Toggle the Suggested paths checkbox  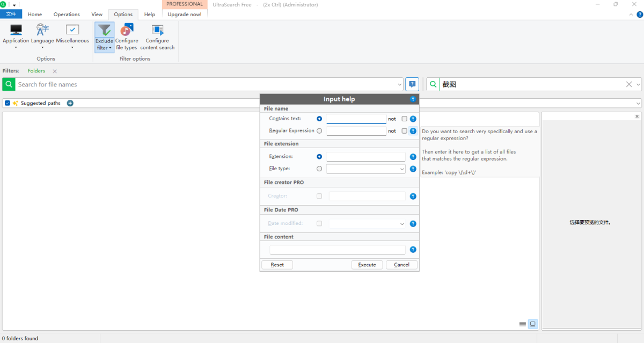[x=8, y=103]
